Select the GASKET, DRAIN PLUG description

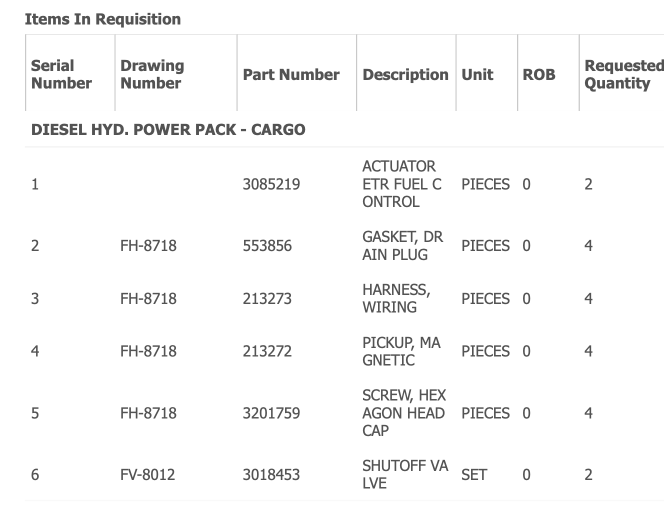pos(402,246)
